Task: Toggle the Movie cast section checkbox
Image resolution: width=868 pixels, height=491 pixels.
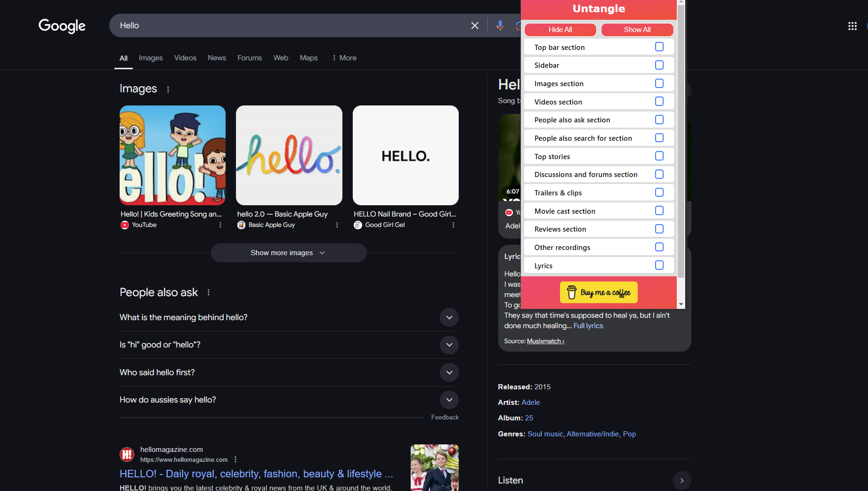Action: pyautogui.click(x=659, y=211)
